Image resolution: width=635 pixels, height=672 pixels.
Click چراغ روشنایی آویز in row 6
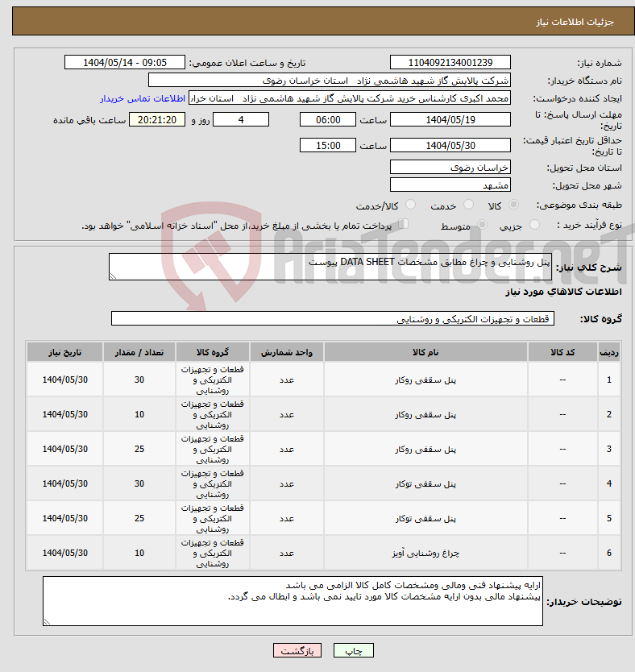pyautogui.click(x=425, y=554)
